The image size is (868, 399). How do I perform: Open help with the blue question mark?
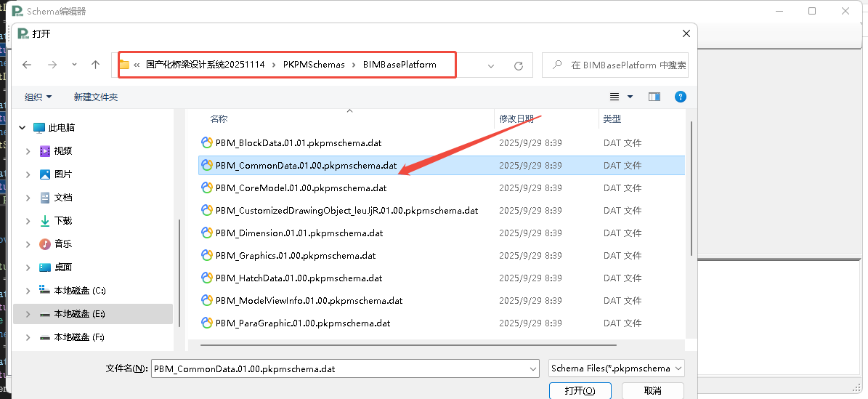coord(681,97)
